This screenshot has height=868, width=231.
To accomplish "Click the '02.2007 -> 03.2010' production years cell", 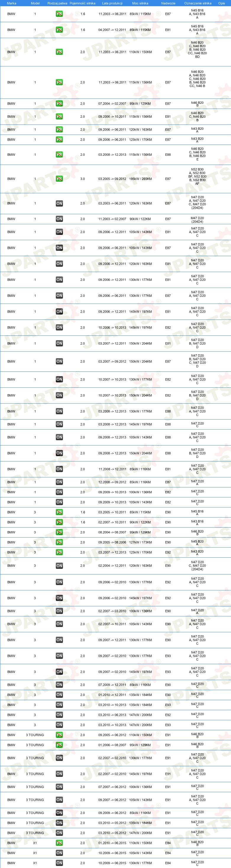I will click(x=112, y=611).
